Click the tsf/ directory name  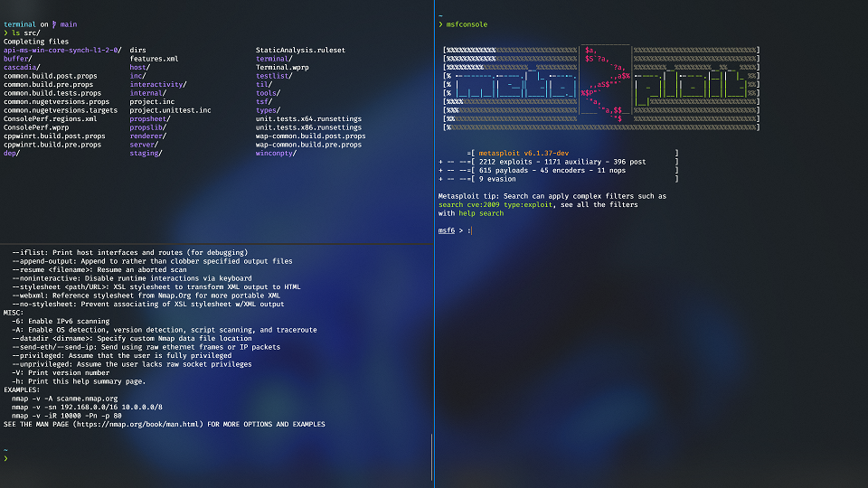pyautogui.click(x=263, y=102)
